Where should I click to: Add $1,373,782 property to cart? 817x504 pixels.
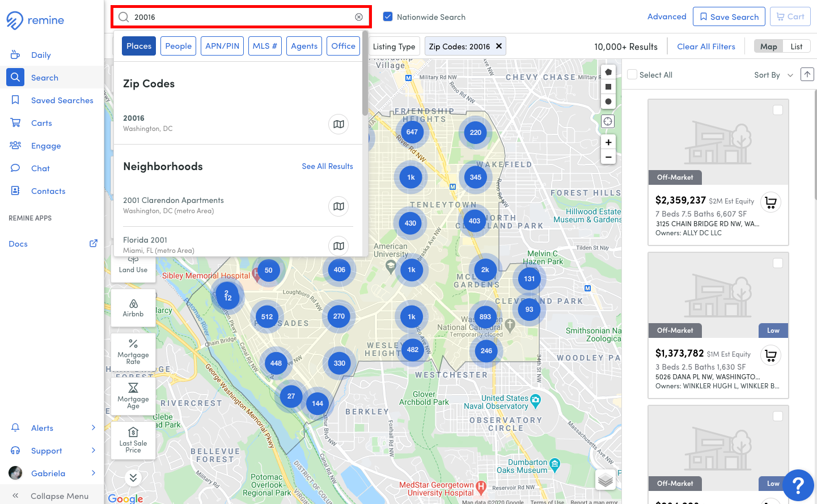point(771,355)
